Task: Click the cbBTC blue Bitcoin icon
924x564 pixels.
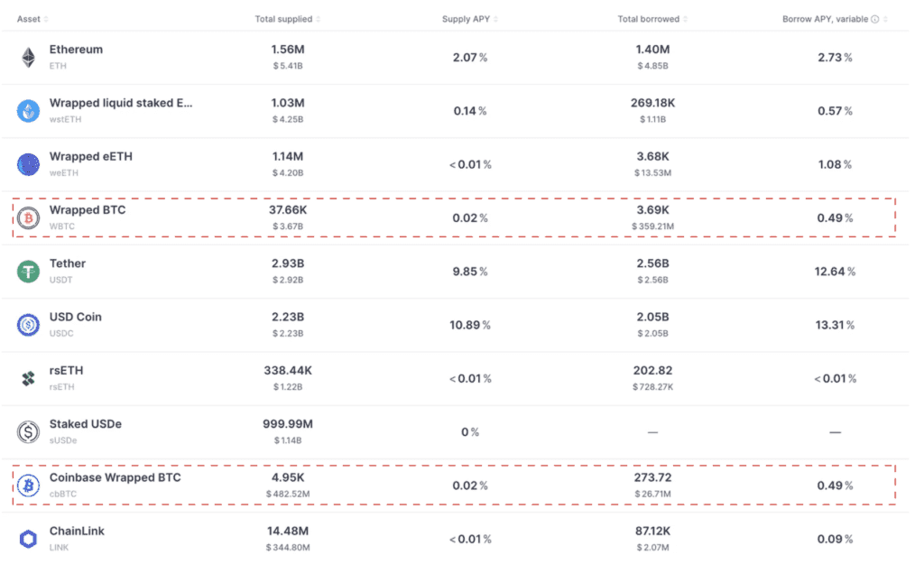Action: [28, 485]
